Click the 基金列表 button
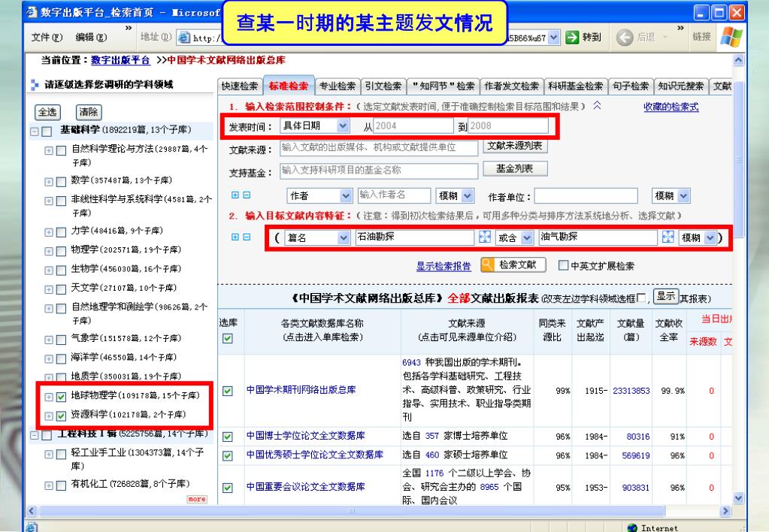The image size is (769, 532). coord(515,168)
